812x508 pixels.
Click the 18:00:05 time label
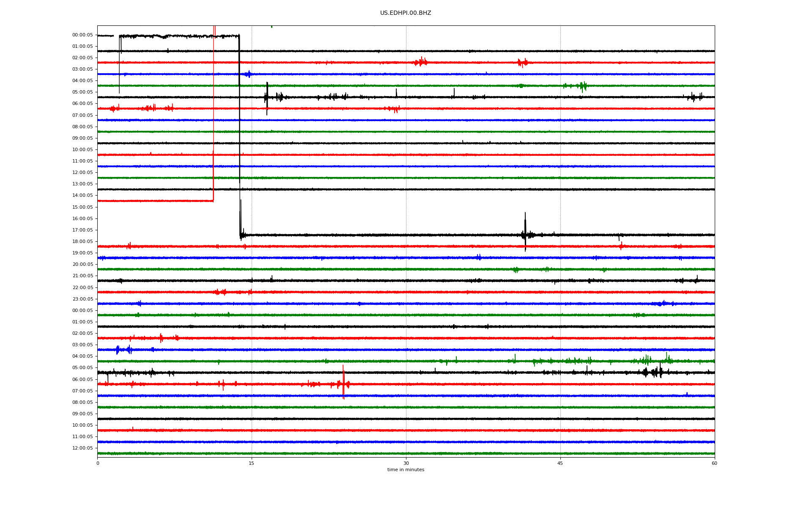tap(82, 242)
